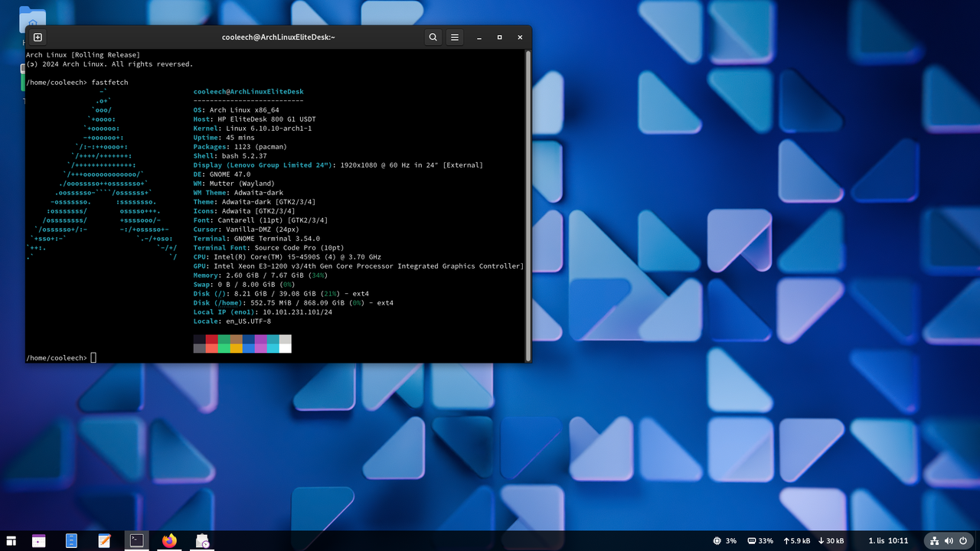Click the 'Packages: 1123 (pacman)' line
Screen dimensions: 980x551
coord(240,147)
